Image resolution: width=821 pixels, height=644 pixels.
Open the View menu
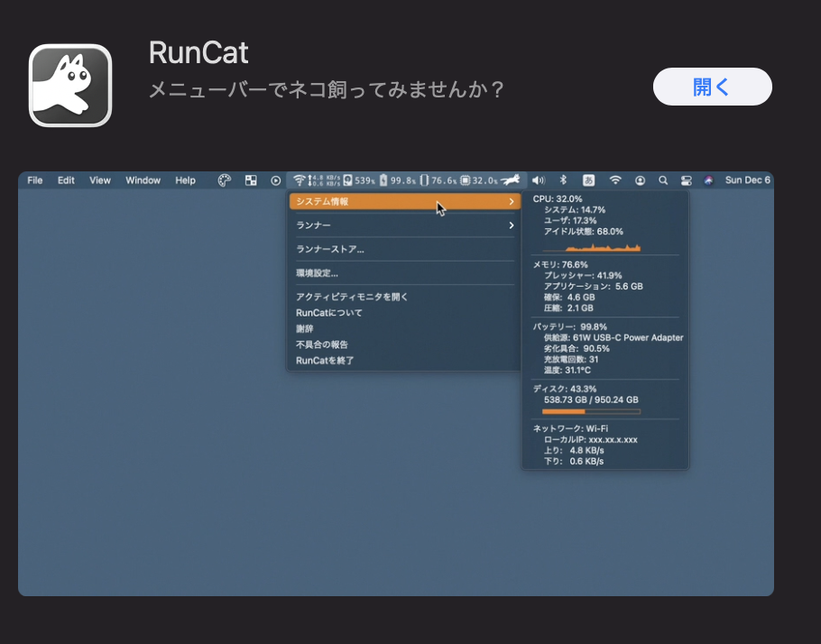(x=100, y=180)
